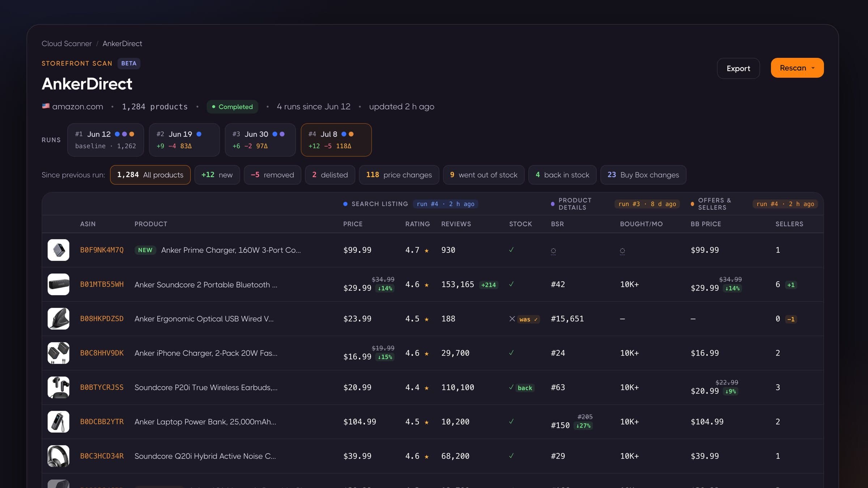Filter by −5 removed products
The image size is (868, 488).
pos(272,175)
